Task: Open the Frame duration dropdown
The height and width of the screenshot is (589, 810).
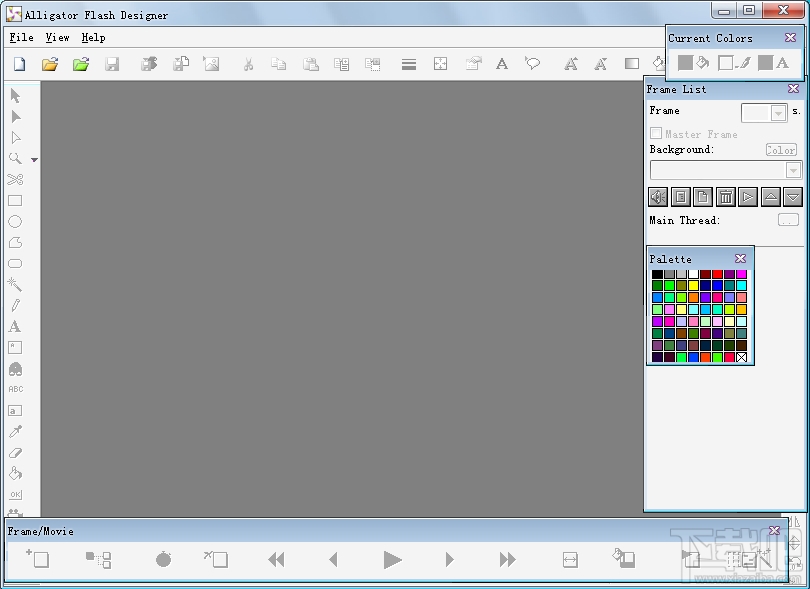Action: pyautogui.click(x=778, y=113)
